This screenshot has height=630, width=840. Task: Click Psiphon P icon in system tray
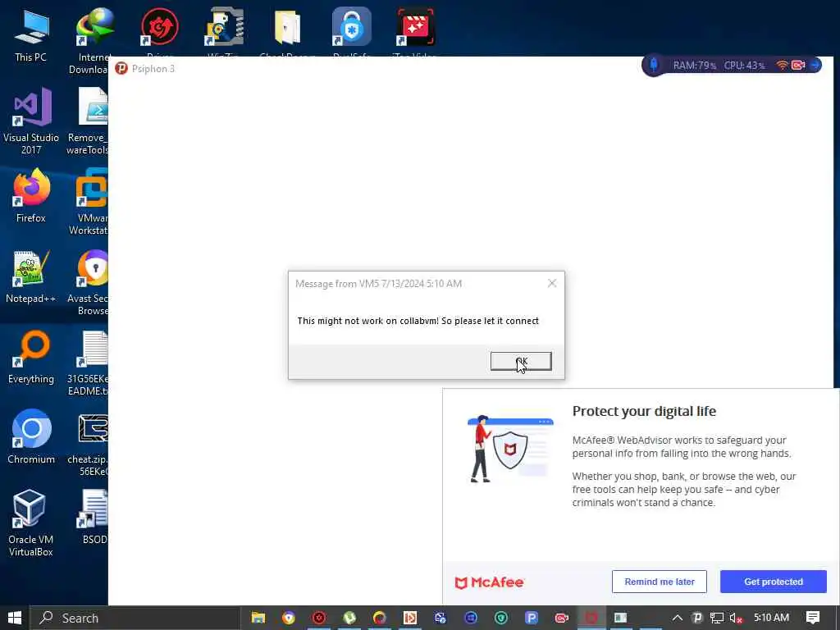(697, 618)
